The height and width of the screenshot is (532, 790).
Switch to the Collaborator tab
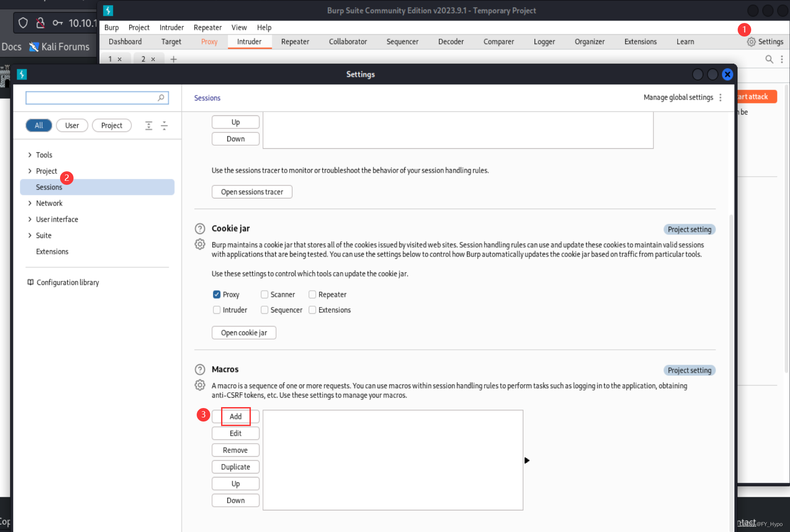tap(348, 41)
